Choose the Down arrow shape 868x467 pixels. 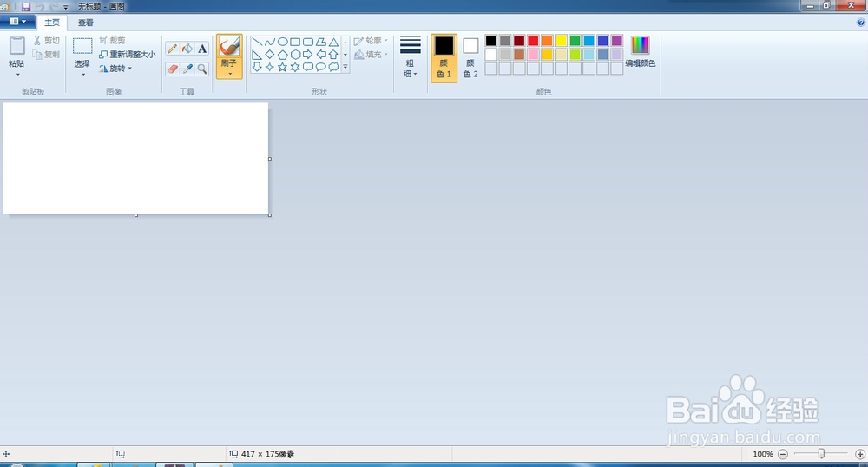click(257, 67)
